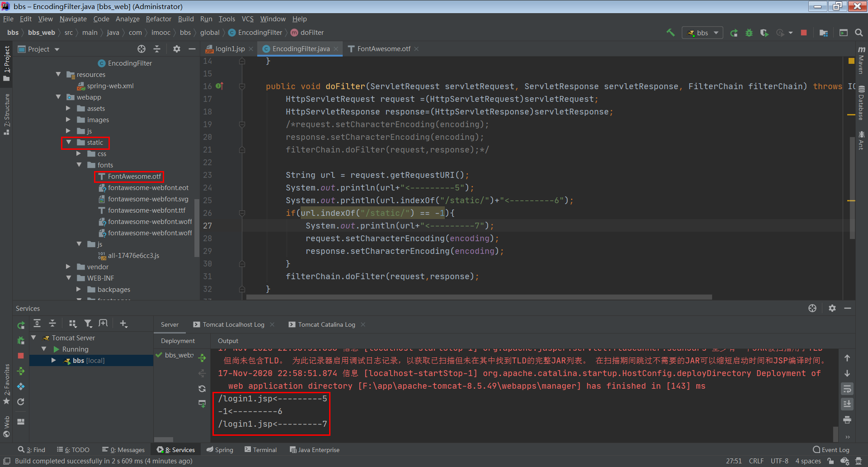868x467 pixels.
Task: Expand all services in Services toolbar
Action: [x=37, y=323]
